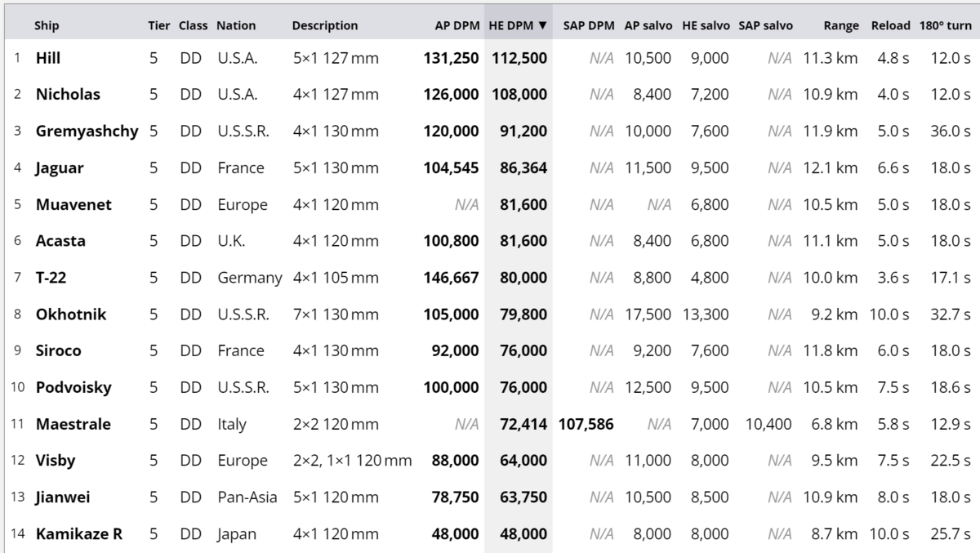Open Kamikaze R ship details

(x=79, y=534)
